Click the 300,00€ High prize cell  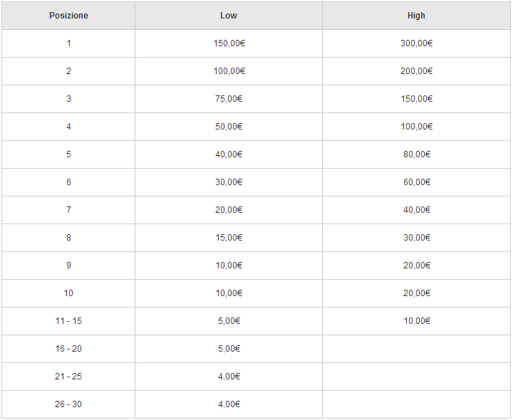(416, 43)
